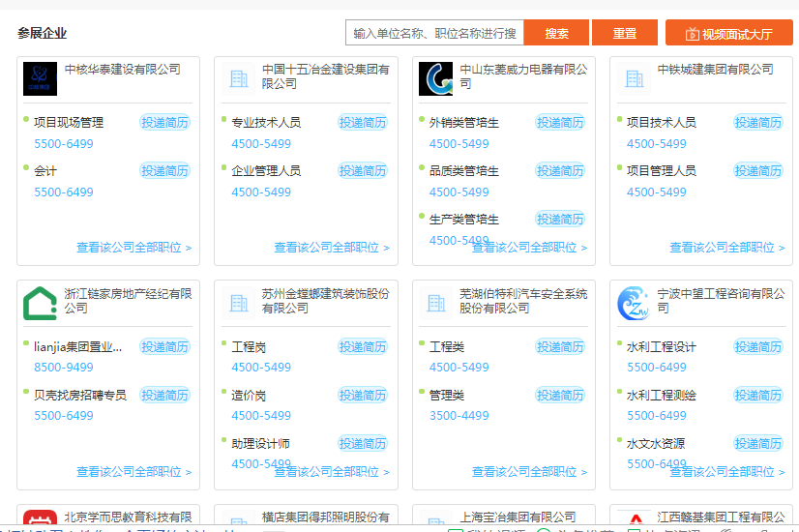The height and width of the screenshot is (532, 799).
Task: View all positions of 中核华泰建设有限公司
Action: tap(133, 248)
